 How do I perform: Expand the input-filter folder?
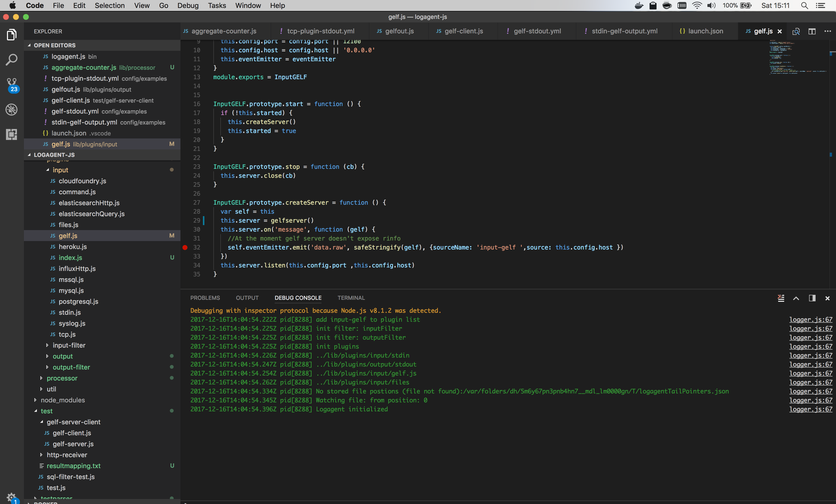48,345
